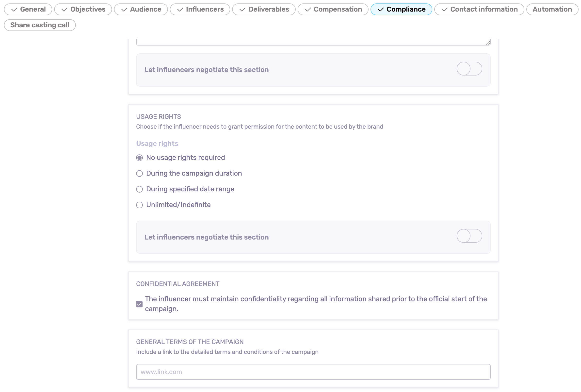
Task: Switch to the Compensation tab
Action: 333,9
